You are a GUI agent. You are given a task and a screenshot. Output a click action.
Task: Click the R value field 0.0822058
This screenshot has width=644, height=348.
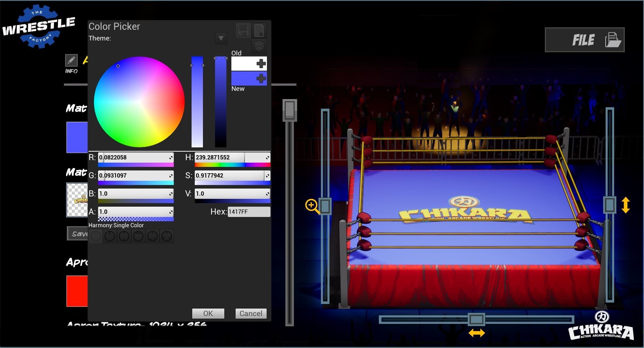click(136, 157)
